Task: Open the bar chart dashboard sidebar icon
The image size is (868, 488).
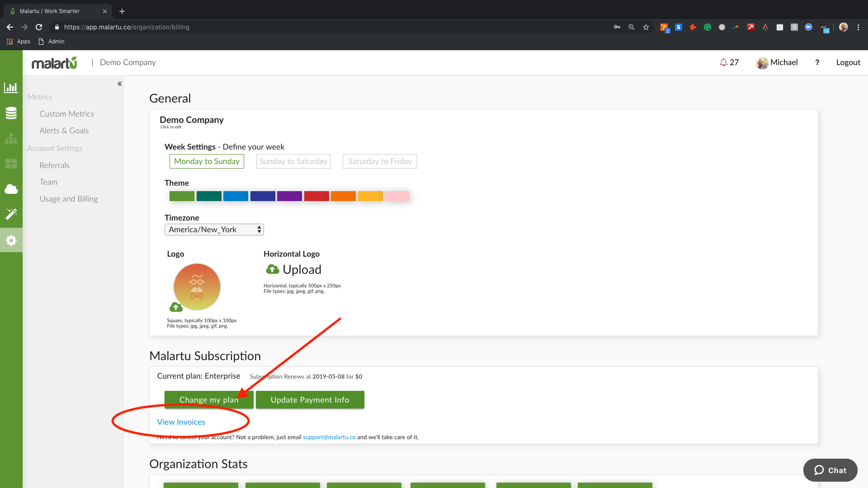Action: [x=11, y=88]
